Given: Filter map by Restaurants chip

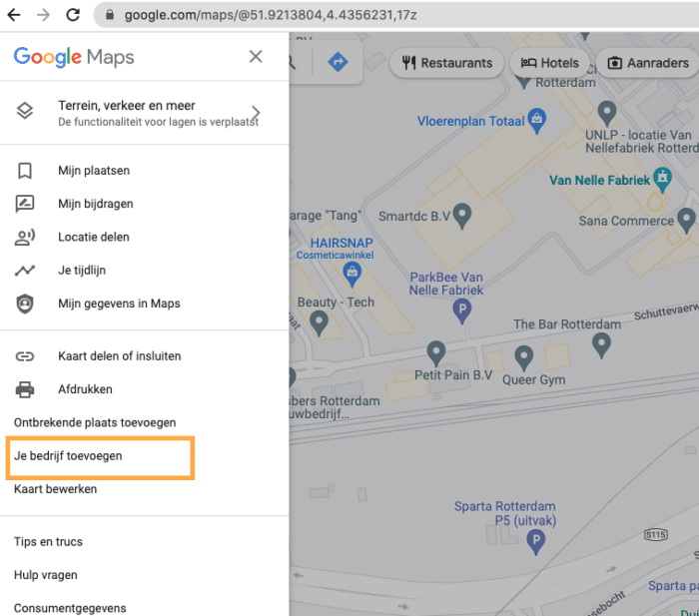Looking at the screenshot, I should pyautogui.click(x=447, y=63).
